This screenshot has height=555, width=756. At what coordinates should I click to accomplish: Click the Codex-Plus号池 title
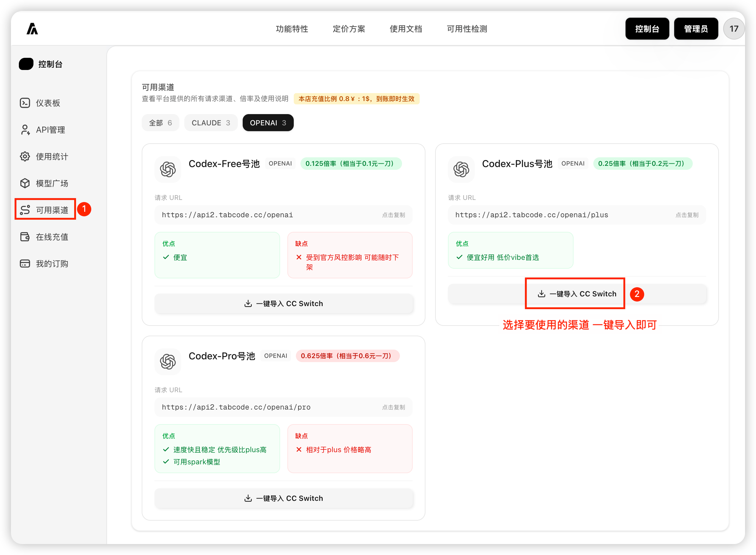(517, 164)
